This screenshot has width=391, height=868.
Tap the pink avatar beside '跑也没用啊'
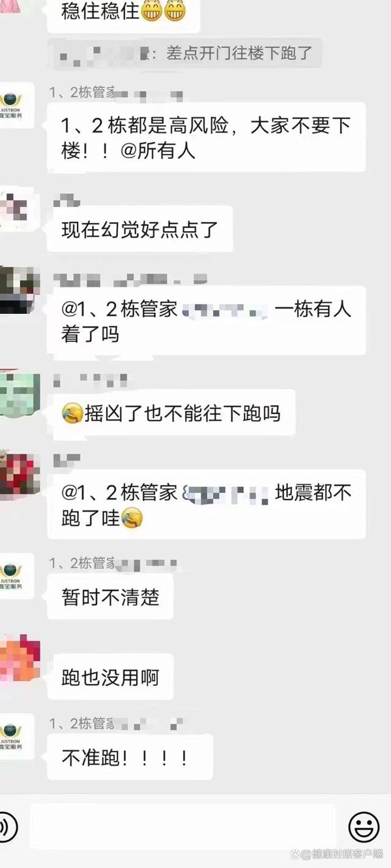click(18, 659)
